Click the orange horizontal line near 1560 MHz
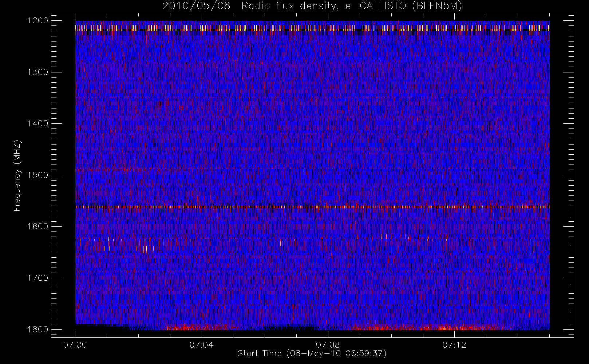589x364 pixels. (312, 207)
